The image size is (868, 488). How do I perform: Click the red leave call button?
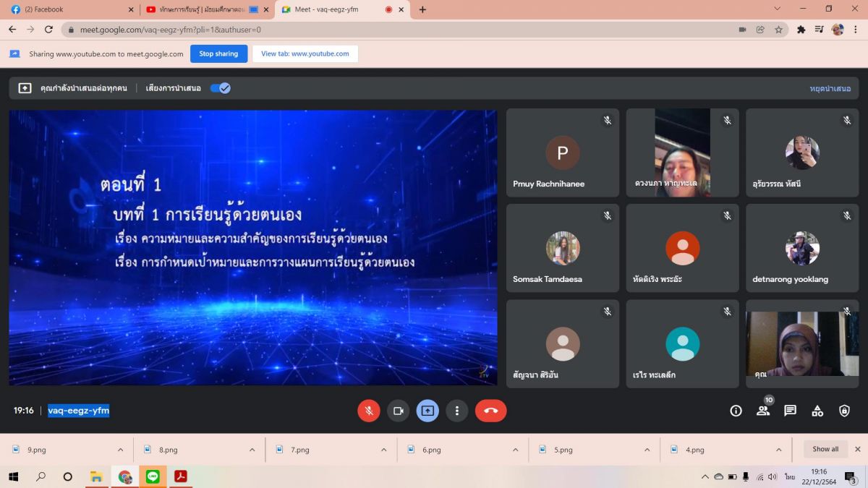[x=490, y=411]
